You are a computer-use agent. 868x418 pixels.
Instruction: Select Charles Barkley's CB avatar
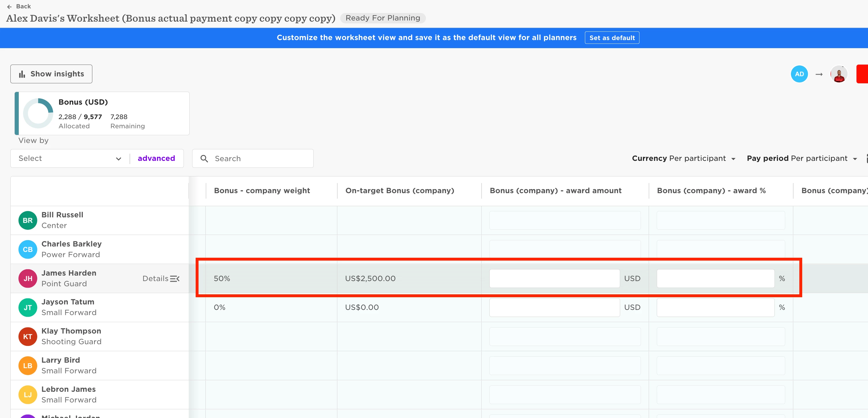click(28, 249)
